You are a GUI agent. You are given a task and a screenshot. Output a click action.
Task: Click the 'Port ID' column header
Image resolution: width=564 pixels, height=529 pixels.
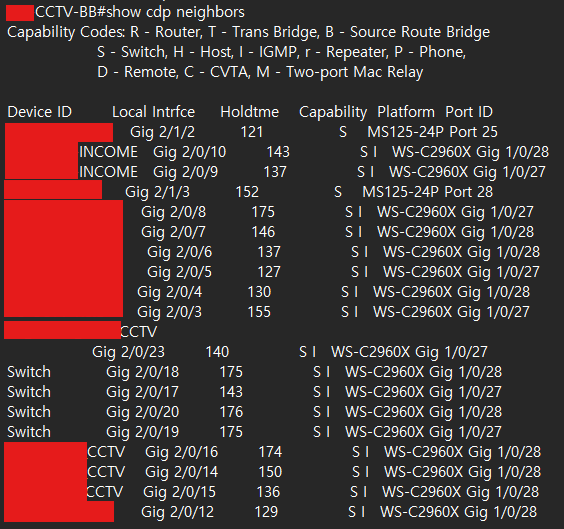pyautogui.click(x=469, y=112)
